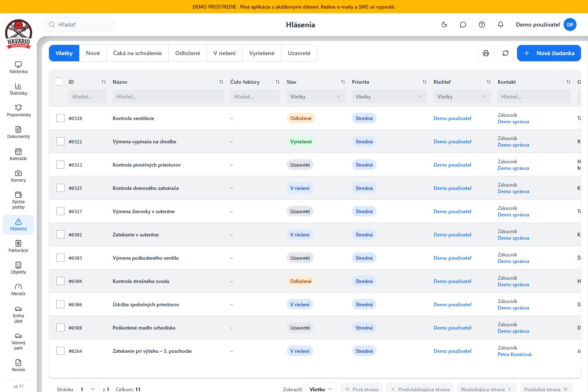Open the Priorita filter dropdown

(390, 96)
